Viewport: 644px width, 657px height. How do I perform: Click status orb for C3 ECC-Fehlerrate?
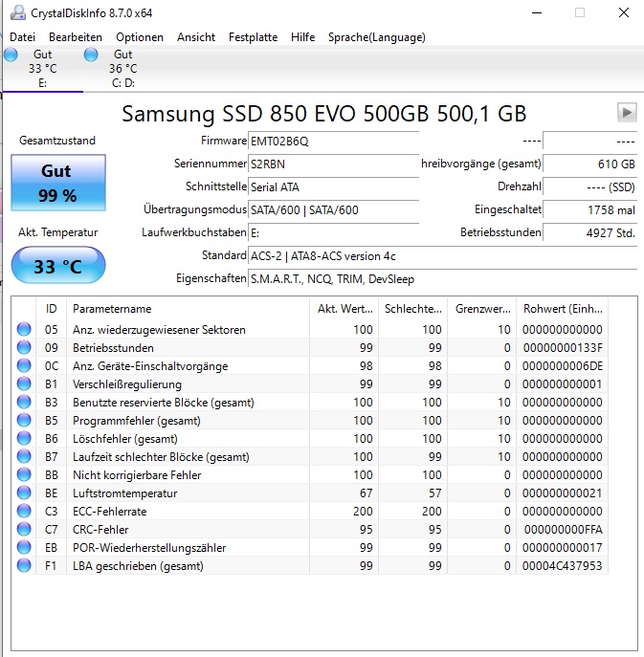(24, 512)
